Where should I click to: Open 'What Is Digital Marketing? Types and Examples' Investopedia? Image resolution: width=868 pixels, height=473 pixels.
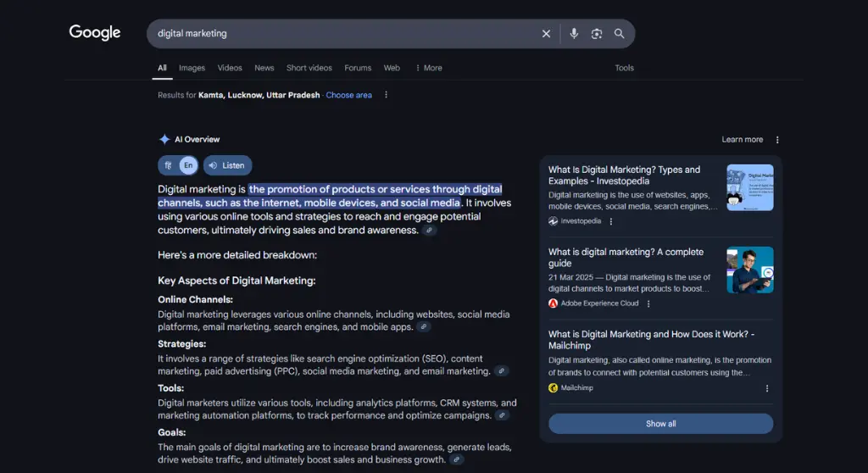[x=625, y=175]
